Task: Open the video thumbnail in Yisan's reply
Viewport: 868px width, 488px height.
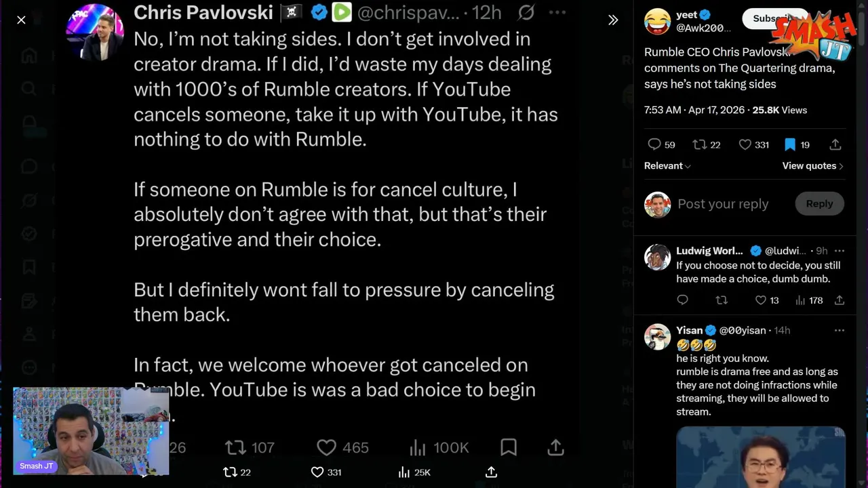Action: (760, 456)
